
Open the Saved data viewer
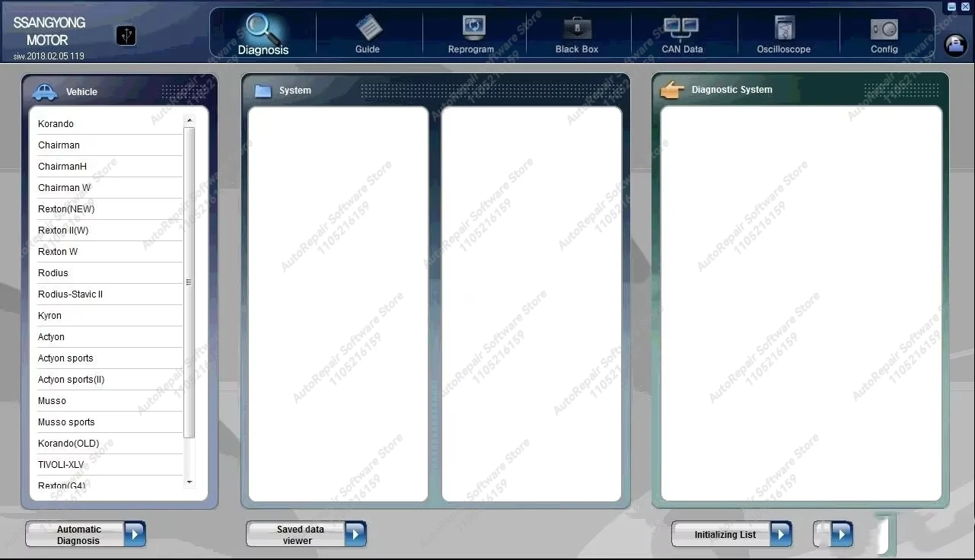click(x=306, y=534)
